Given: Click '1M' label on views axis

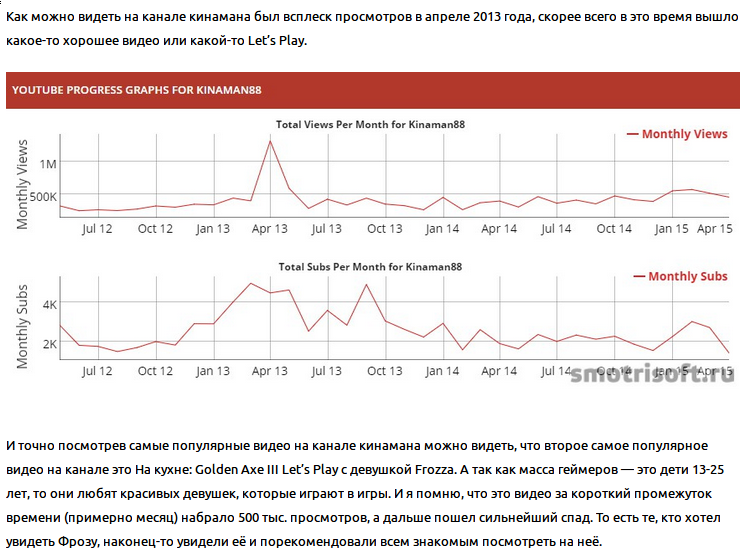Looking at the screenshot, I should [48, 164].
